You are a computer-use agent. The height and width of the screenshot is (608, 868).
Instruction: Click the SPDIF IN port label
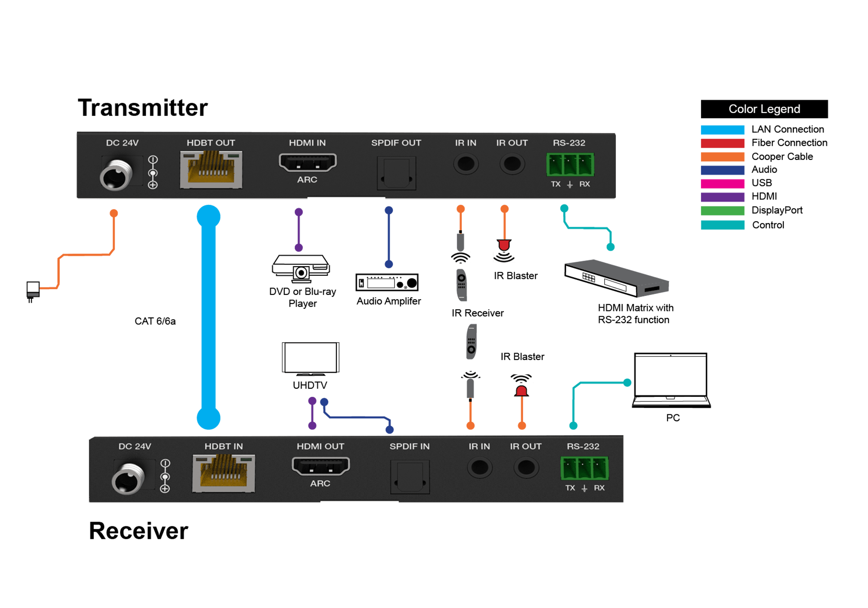[410, 446]
